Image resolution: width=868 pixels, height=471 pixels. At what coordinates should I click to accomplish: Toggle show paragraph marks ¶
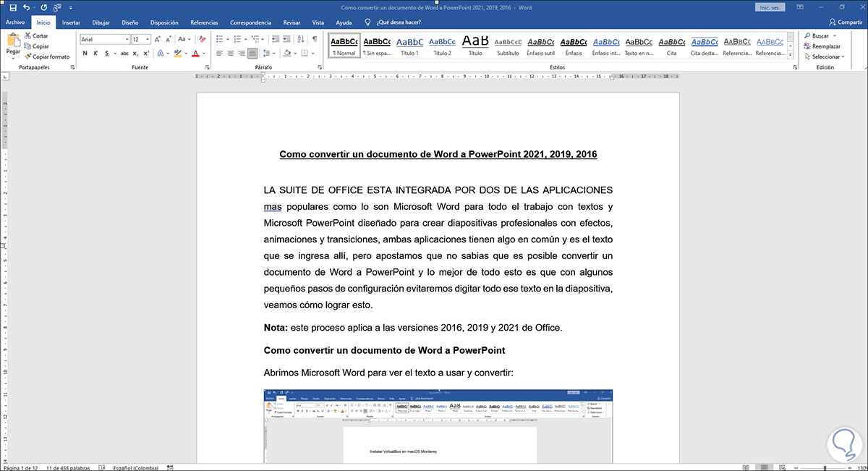tap(315, 39)
